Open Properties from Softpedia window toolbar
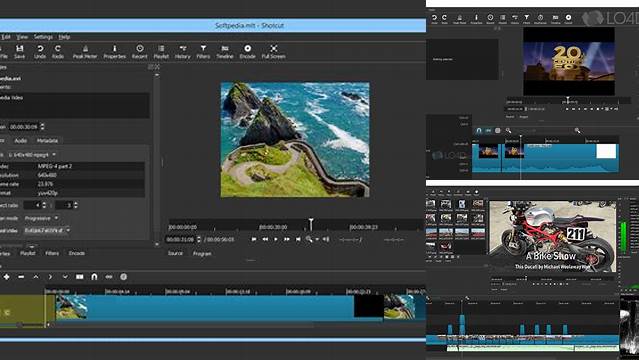This screenshot has width=639, height=360. [115, 52]
